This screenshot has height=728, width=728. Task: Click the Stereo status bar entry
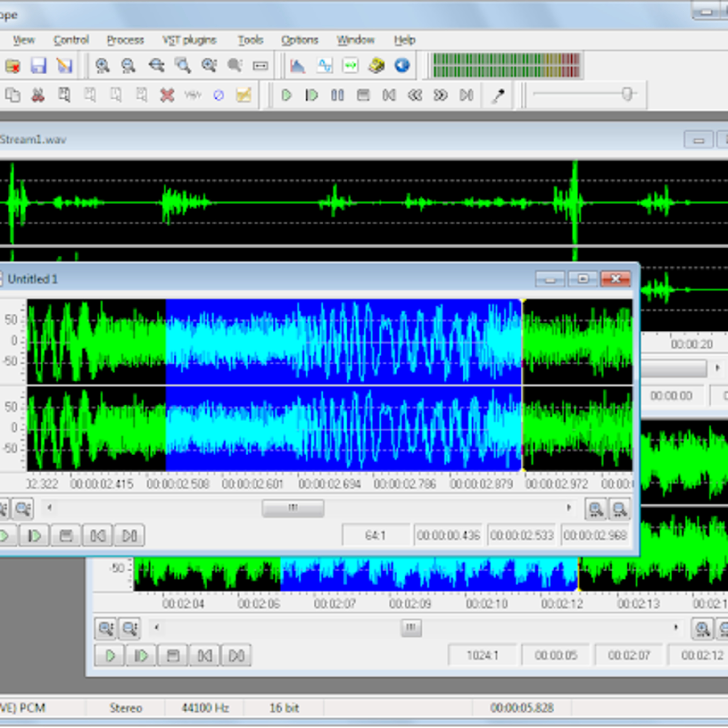coord(126,708)
